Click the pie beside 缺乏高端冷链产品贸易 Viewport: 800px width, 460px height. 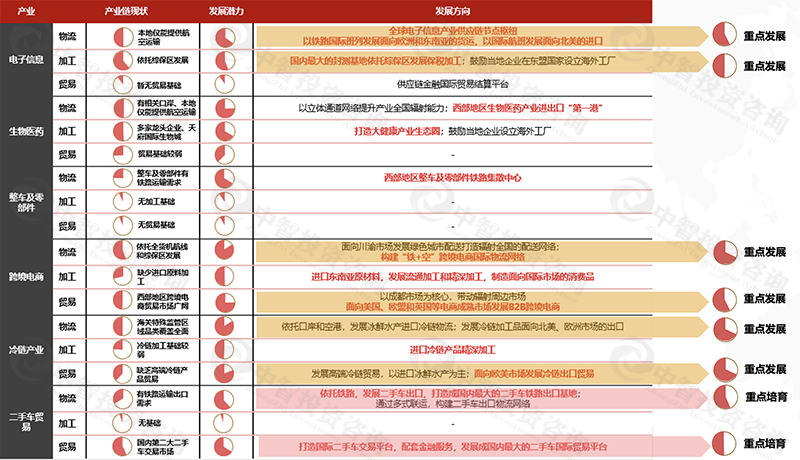(x=122, y=373)
